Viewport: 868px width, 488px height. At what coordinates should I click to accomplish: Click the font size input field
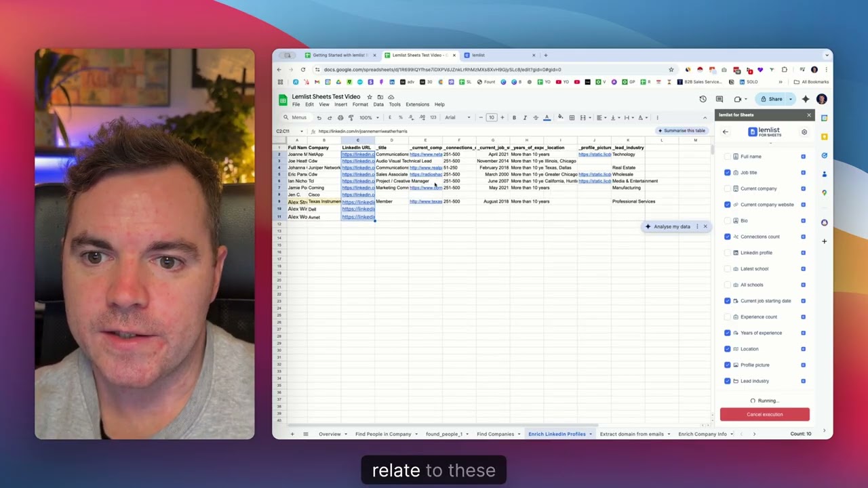pos(492,117)
